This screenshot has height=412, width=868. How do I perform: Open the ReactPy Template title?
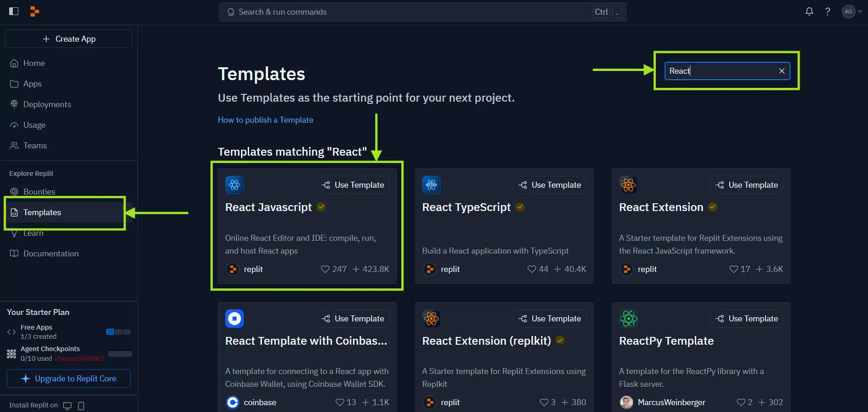point(666,341)
